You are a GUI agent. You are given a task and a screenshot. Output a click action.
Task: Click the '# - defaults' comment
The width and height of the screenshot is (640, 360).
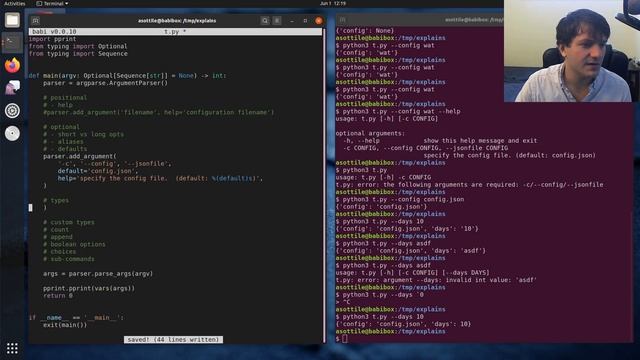click(x=65, y=149)
